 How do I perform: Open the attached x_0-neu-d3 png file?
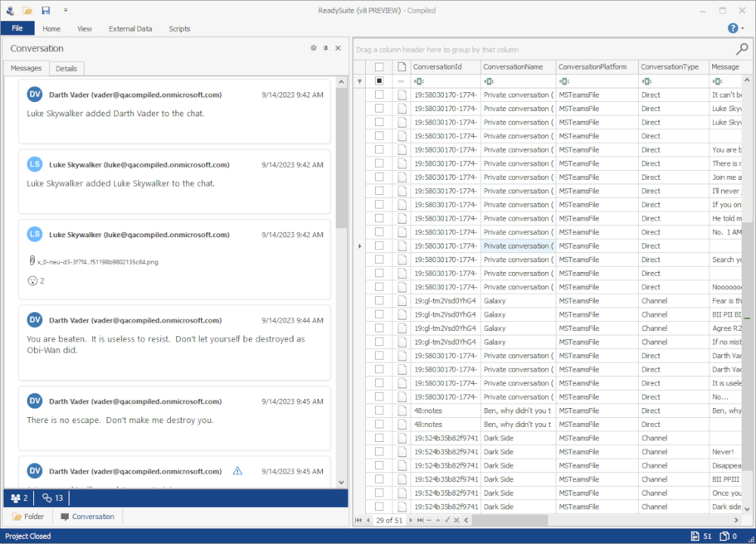click(x=97, y=261)
